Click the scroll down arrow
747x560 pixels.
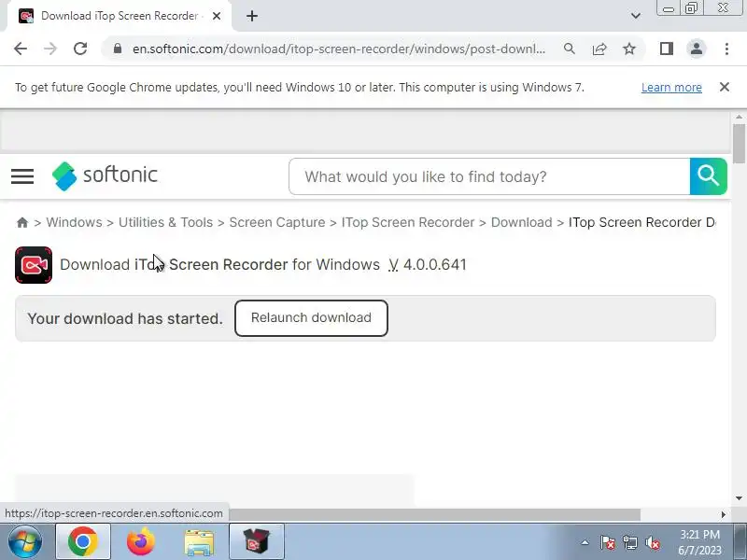(739, 498)
